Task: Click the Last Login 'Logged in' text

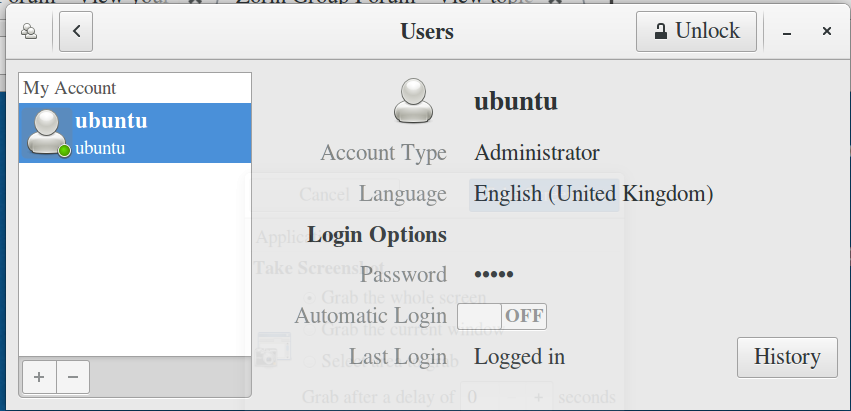Action: pyautogui.click(x=519, y=357)
